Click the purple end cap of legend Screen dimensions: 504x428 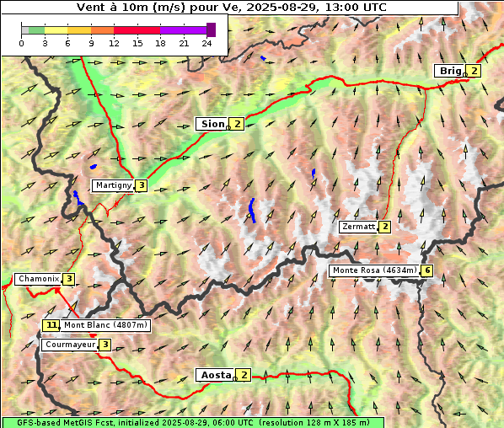[x=211, y=29]
